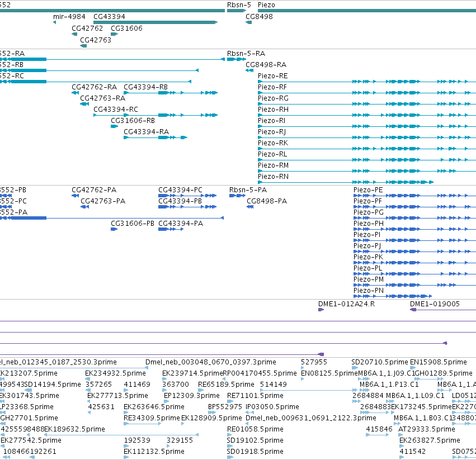Viewport: 476px width, 460px height.
Task: Select the EK128909.5prime EST label
Action: click(211, 418)
